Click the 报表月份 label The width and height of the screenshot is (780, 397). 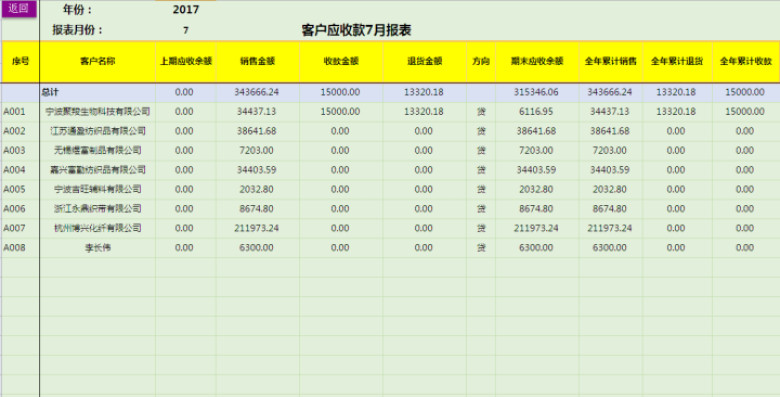78,30
